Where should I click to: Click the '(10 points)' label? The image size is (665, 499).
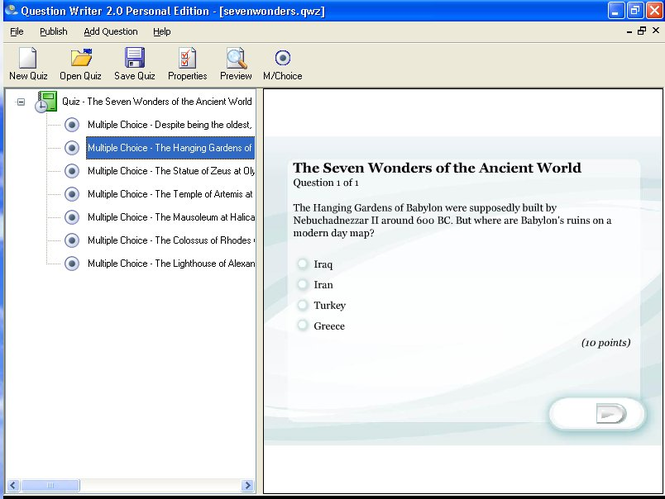(606, 343)
